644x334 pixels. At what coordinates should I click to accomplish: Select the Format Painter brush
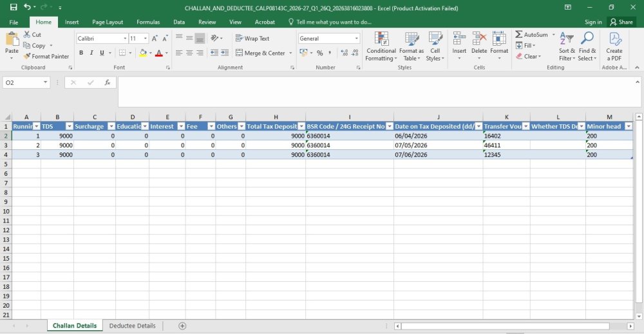tap(27, 56)
